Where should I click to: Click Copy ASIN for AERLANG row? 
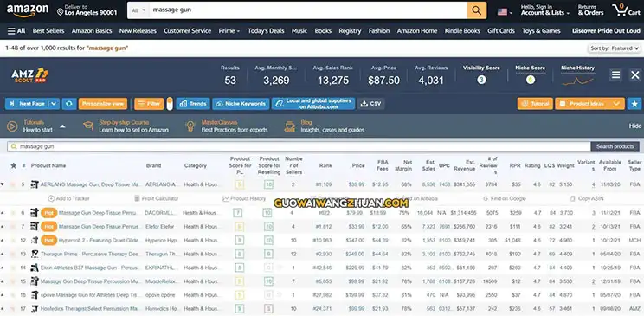coord(587,198)
